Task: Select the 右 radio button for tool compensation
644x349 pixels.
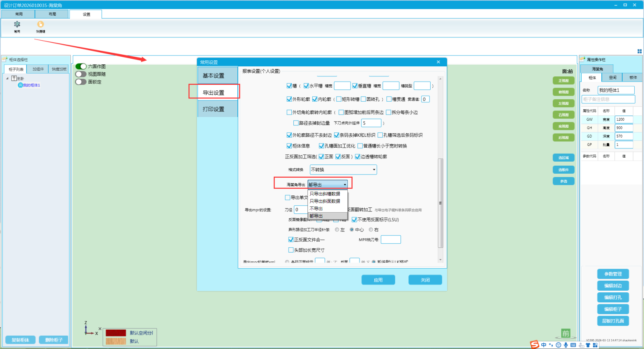Action: click(371, 230)
